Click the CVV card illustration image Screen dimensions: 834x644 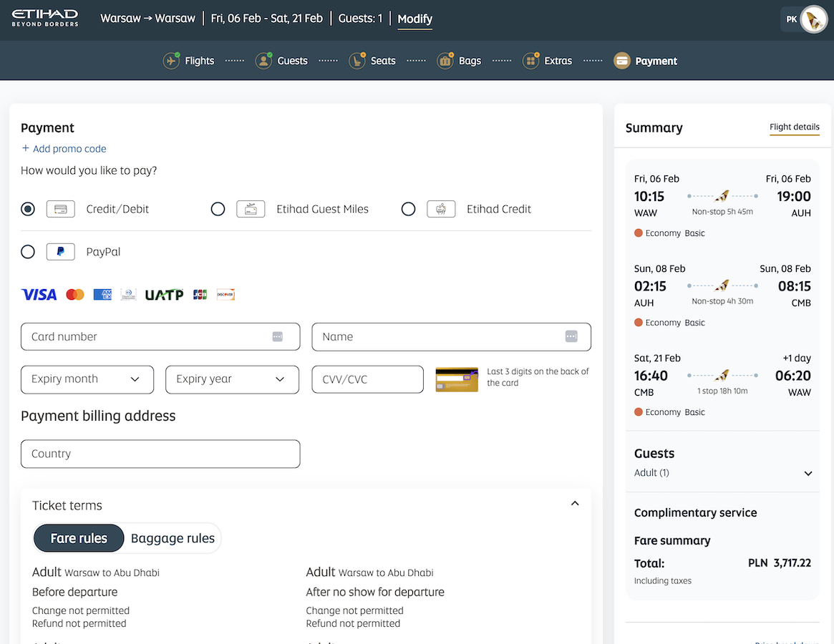click(456, 379)
